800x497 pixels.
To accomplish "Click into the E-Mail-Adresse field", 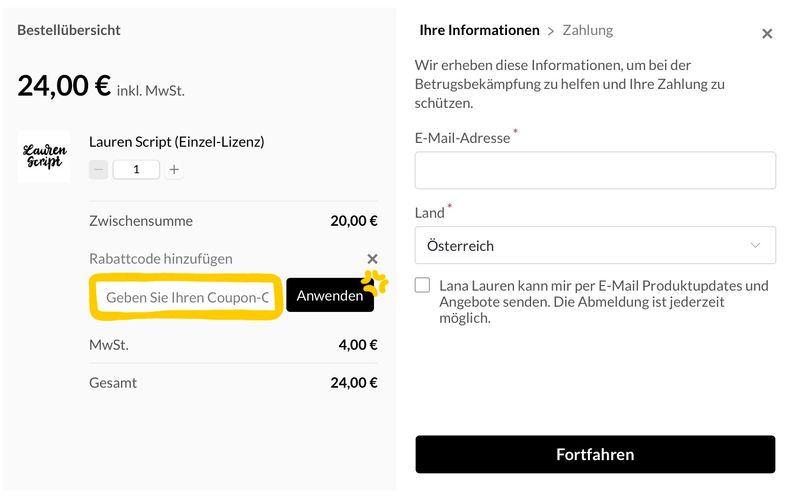I will [595, 170].
